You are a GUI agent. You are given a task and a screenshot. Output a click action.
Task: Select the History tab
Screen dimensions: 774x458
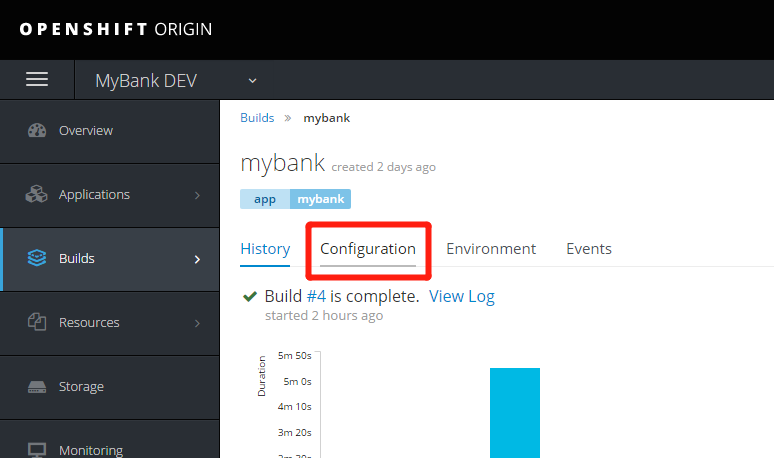coord(265,249)
